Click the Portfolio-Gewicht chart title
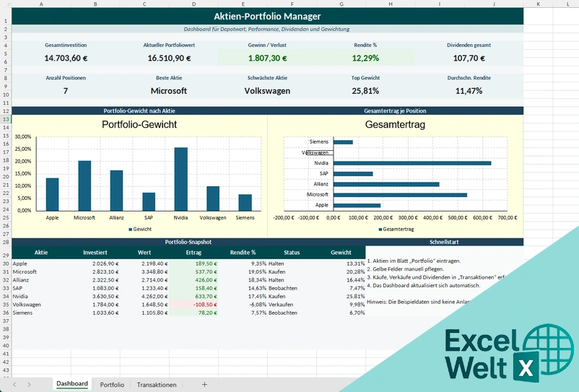This screenshot has height=392, width=579. [139, 124]
